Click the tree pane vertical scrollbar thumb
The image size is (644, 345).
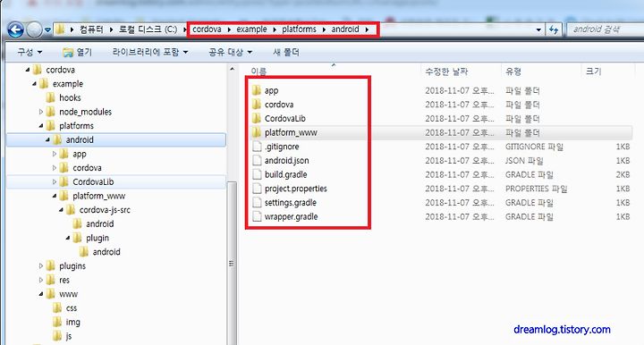[x=232, y=263]
